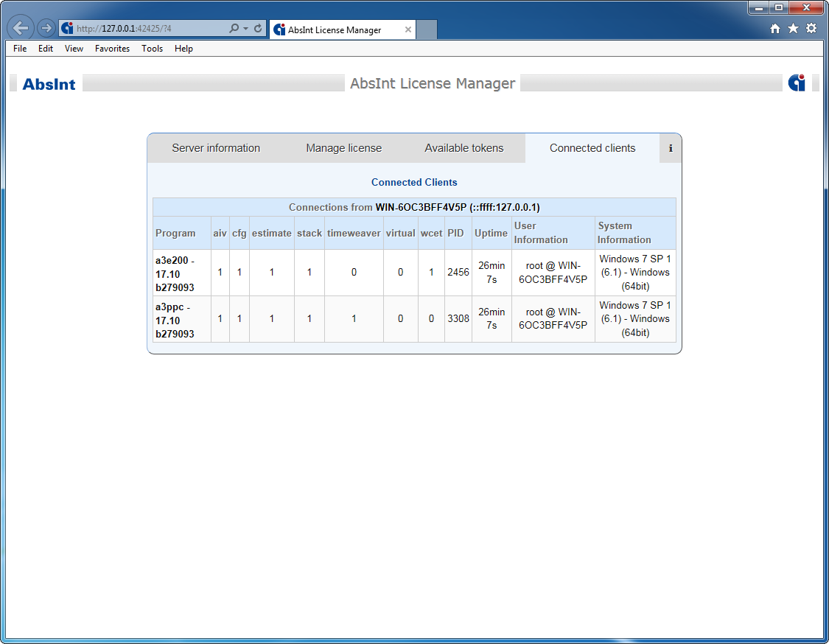
Task: Click the wcet column header
Action: click(431, 233)
